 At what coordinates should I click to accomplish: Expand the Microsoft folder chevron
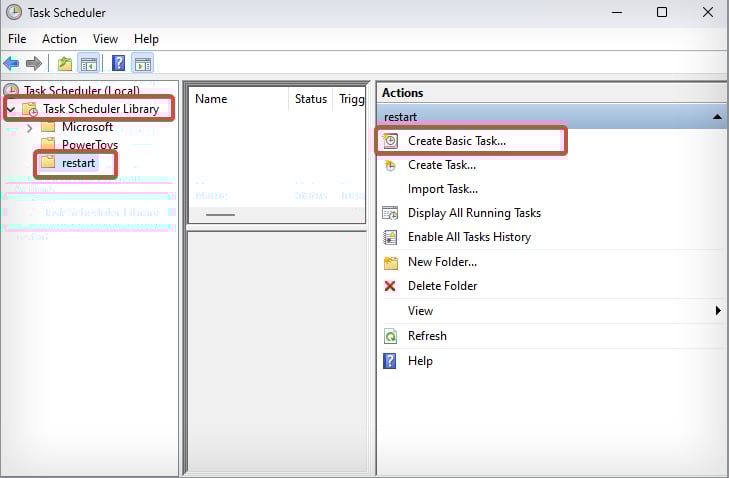30,128
